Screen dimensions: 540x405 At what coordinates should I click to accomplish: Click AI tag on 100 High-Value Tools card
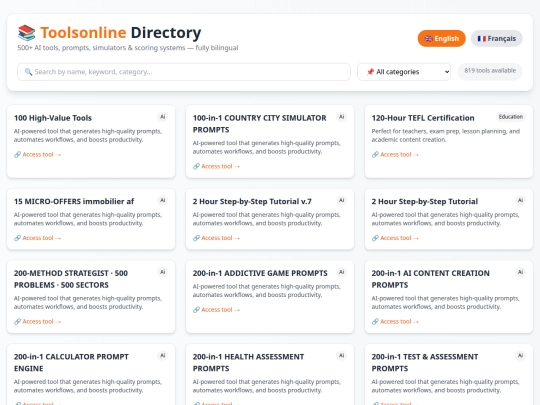coord(163,117)
